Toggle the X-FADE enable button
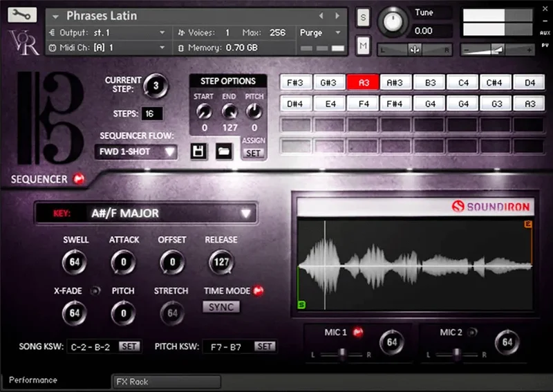 [95, 291]
